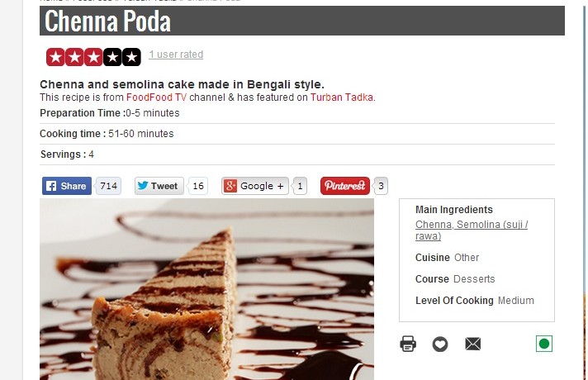Select the third red star rating

click(93, 57)
